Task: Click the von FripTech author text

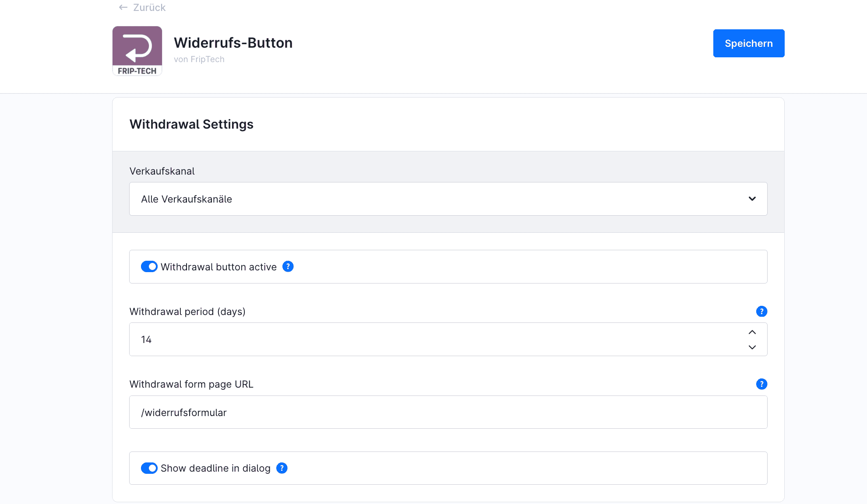Action: pos(199,59)
